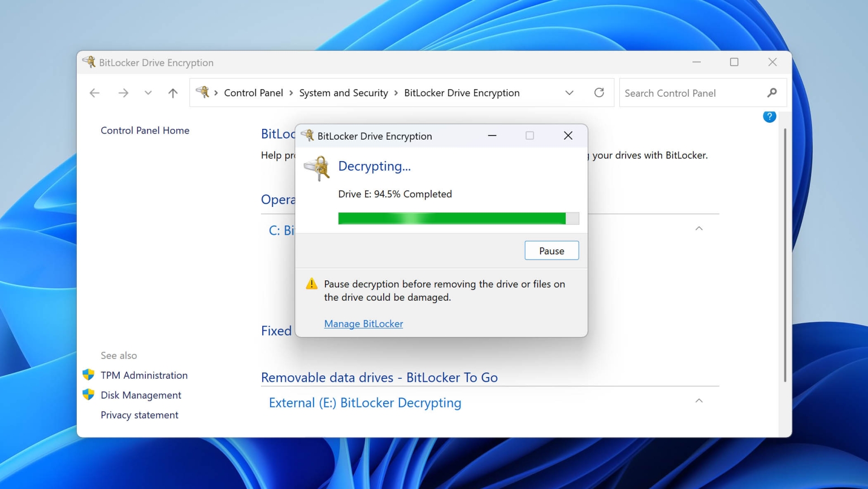Click the back navigation arrow
The height and width of the screenshot is (489, 868).
[x=94, y=93]
